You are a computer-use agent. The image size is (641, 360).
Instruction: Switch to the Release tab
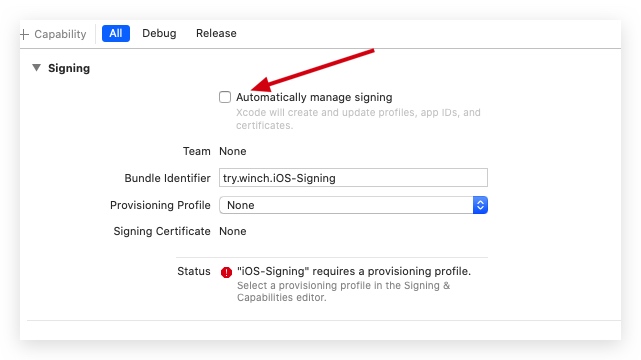216,34
